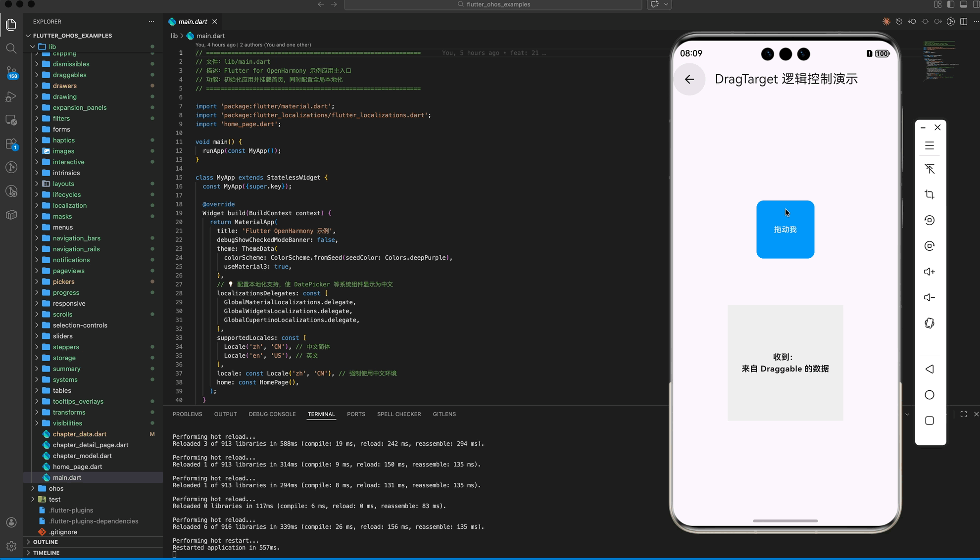Toggle the primary side bar layout icon
The width and height of the screenshot is (980, 560).
(950, 4)
